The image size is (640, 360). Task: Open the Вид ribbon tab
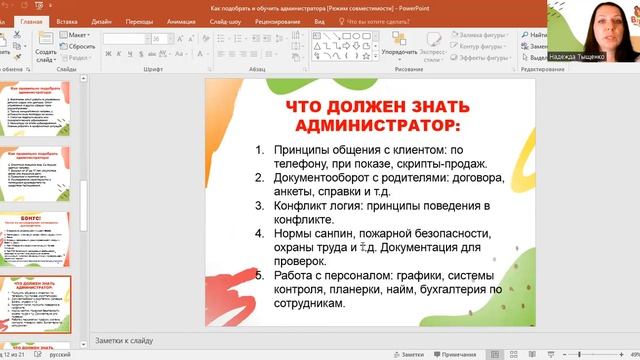(x=320, y=22)
